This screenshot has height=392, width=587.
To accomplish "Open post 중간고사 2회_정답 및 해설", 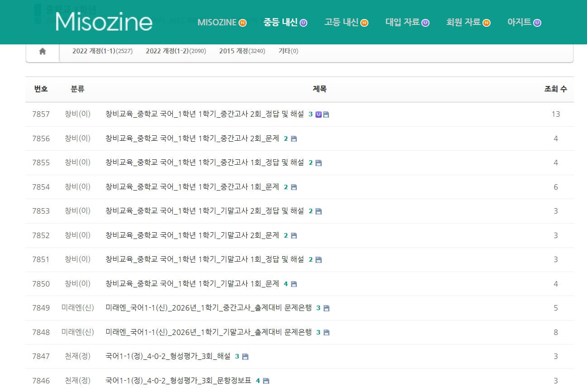I will click(x=205, y=114).
